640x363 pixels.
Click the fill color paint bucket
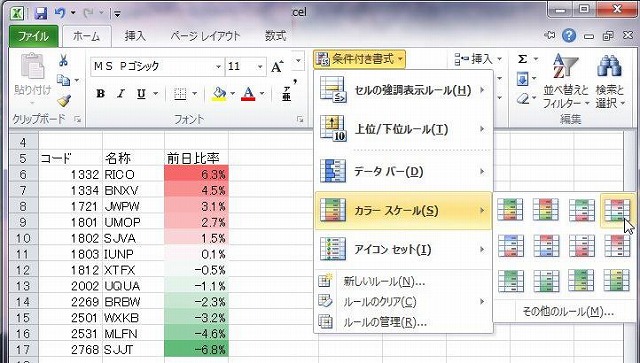pyautogui.click(x=219, y=94)
